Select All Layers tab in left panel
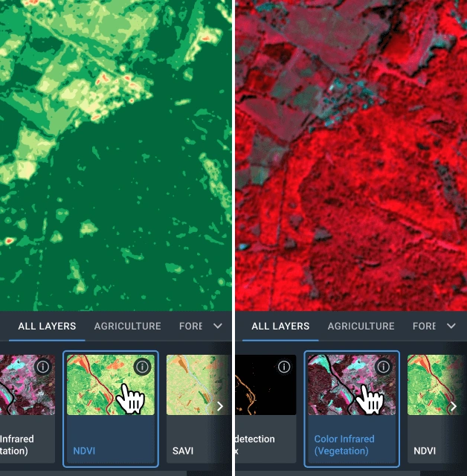This screenshot has width=467, height=476. point(47,326)
